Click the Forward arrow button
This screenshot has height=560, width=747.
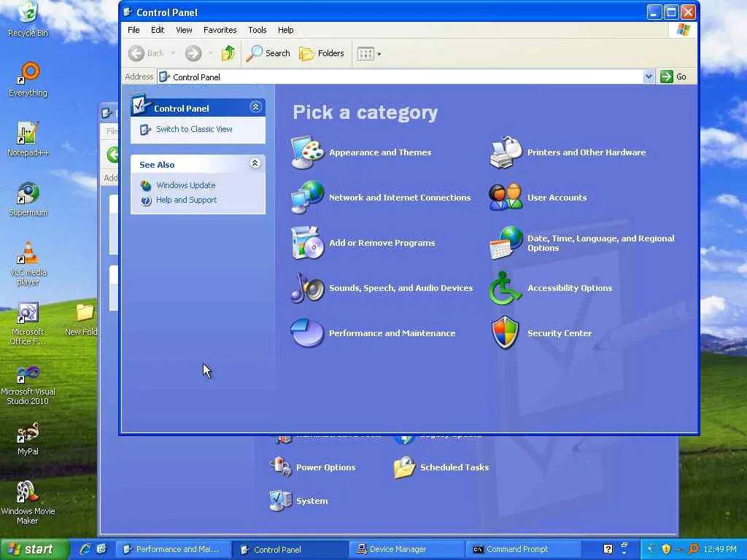pos(193,53)
